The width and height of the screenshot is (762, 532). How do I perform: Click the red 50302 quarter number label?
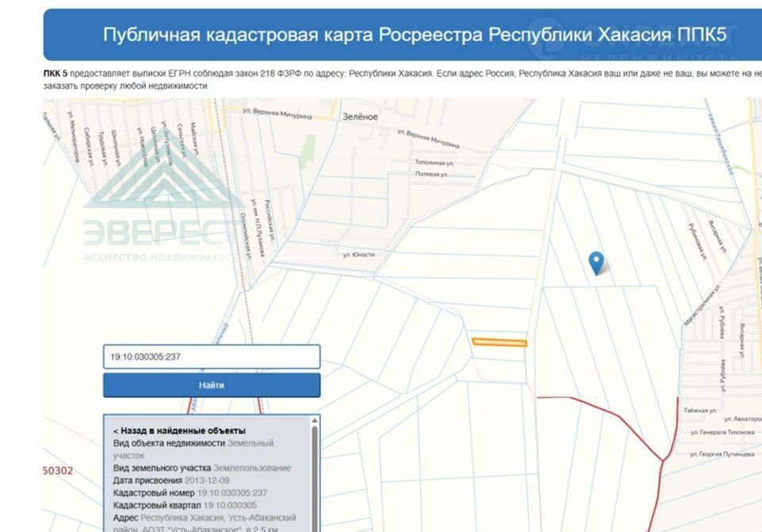[58, 471]
